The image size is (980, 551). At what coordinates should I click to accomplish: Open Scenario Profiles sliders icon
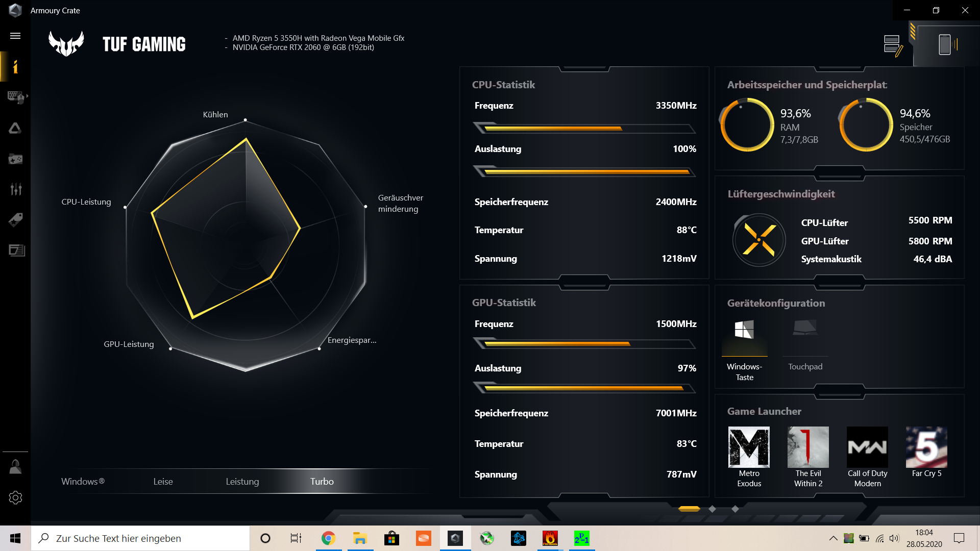(x=15, y=189)
